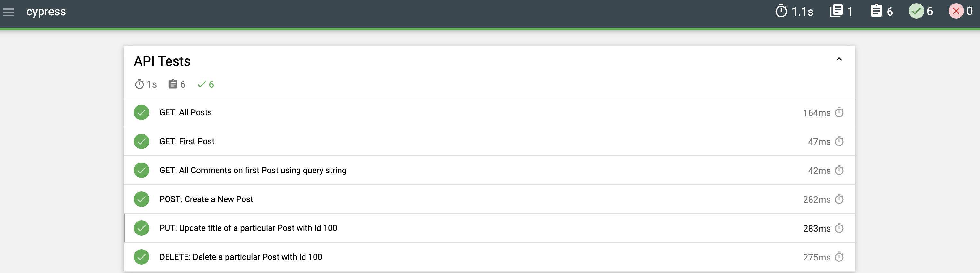Click the total duration stopwatch icon
This screenshot has width=980, height=273.
(781, 12)
